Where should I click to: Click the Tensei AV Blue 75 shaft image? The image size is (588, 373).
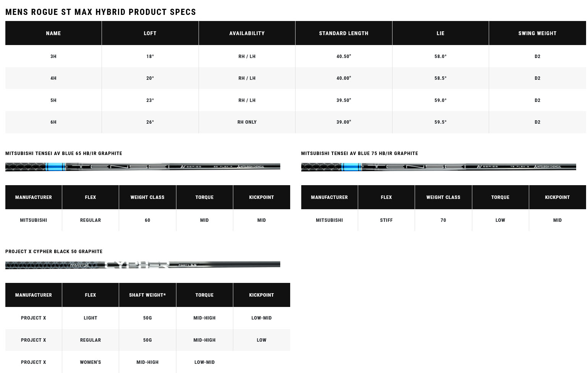[x=438, y=166]
